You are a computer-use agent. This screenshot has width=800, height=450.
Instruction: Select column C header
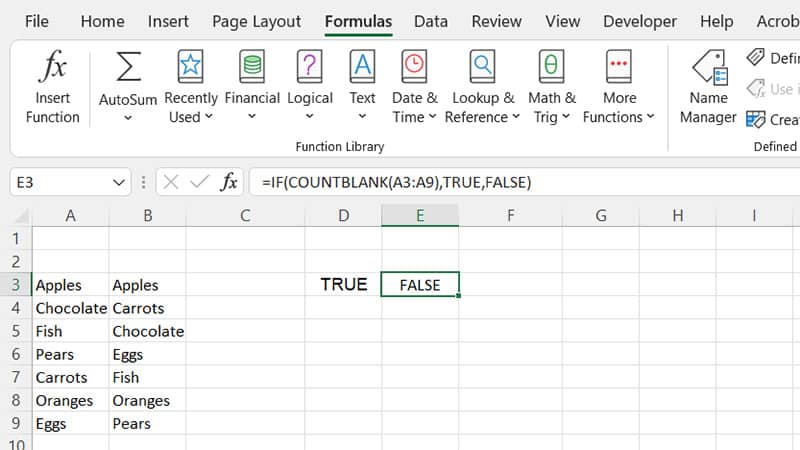click(245, 216)
